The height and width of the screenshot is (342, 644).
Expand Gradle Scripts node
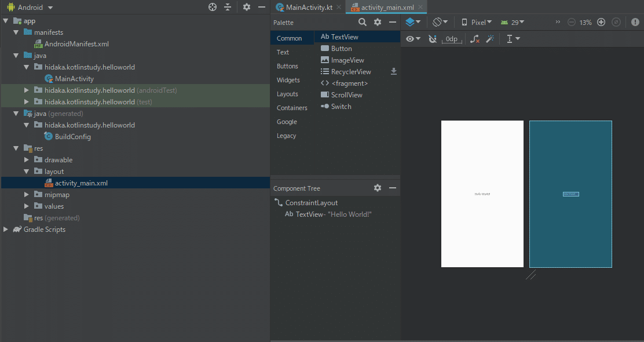pos(6,230)
